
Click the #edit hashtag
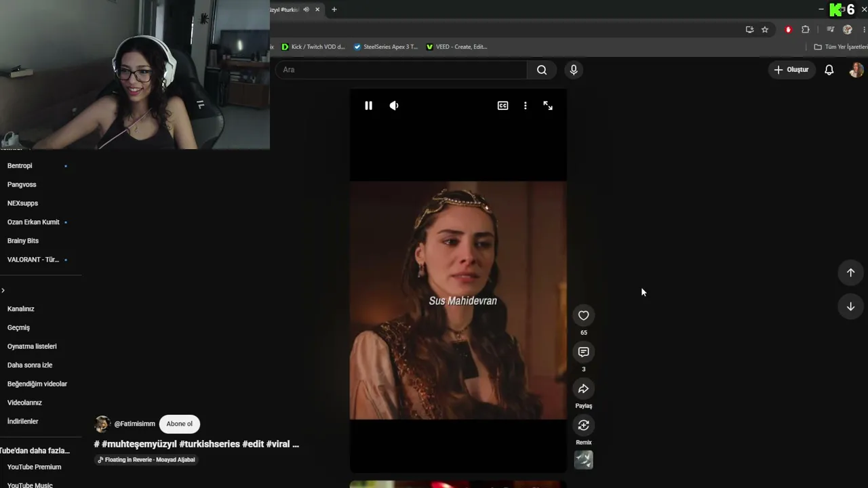tap(253, 444)
